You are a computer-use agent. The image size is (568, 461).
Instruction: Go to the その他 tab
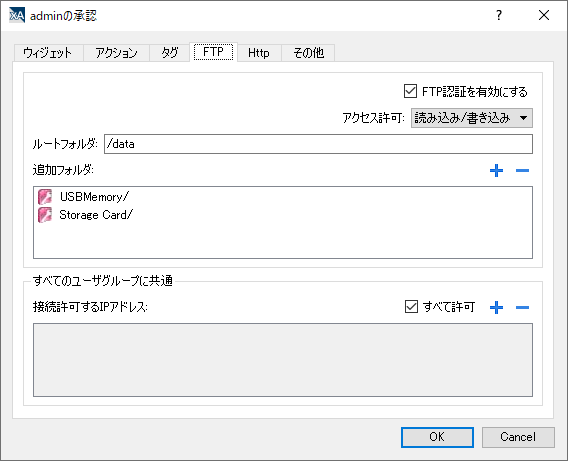click(x=308, y=53)
